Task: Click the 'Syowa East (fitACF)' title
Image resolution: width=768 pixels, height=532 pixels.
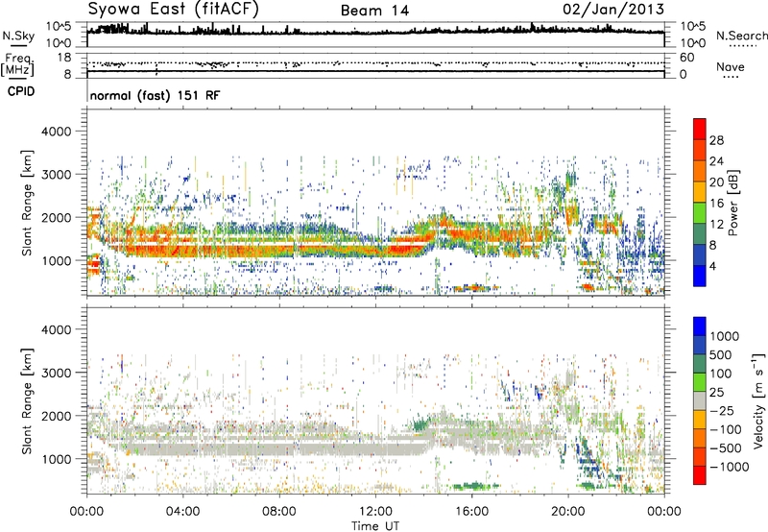Action: (x=174, y=9)
